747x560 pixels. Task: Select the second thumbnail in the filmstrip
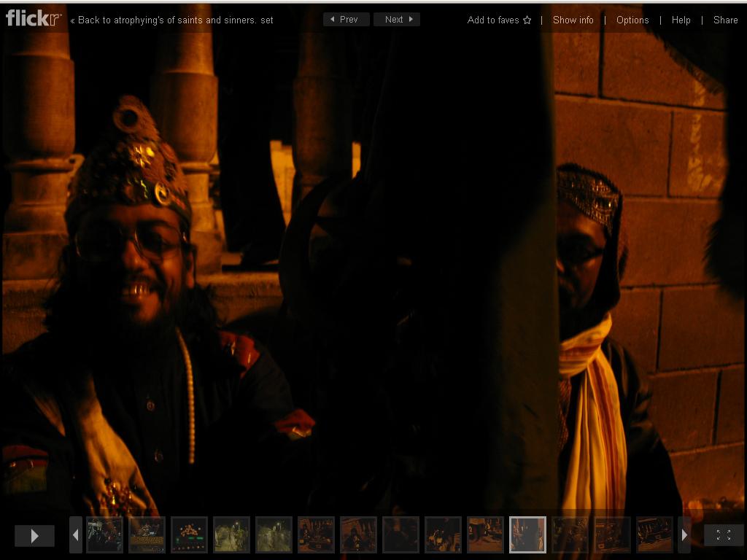[147, 534]
